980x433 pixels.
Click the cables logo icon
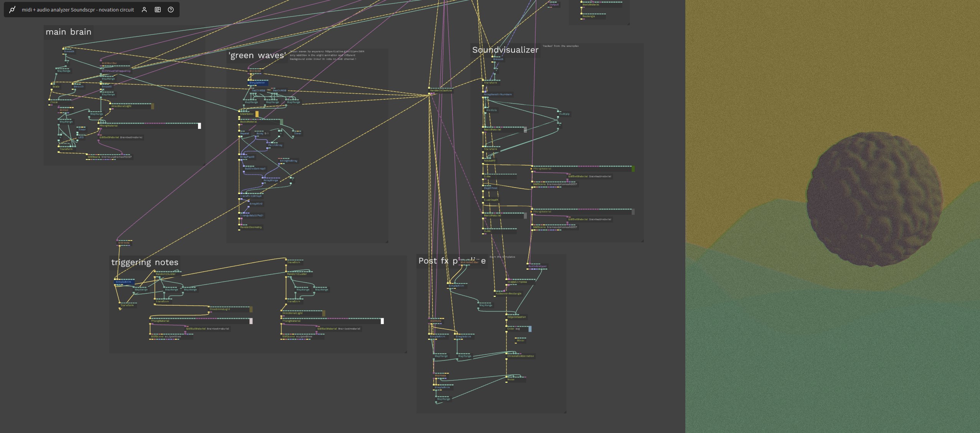[12, 10]
